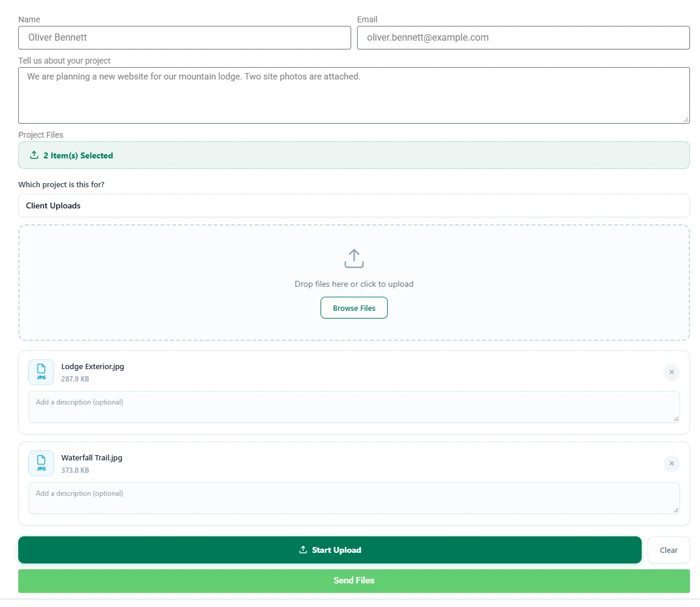Image resolution: width=700 pixels, height=607 pixels.
Task: Remove Waterfall Trail.jpg with its X button
Action: click(672, 463)
